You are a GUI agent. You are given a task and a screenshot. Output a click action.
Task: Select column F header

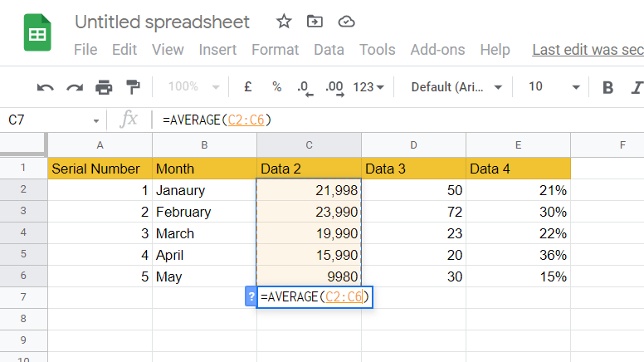coord(607,145)
